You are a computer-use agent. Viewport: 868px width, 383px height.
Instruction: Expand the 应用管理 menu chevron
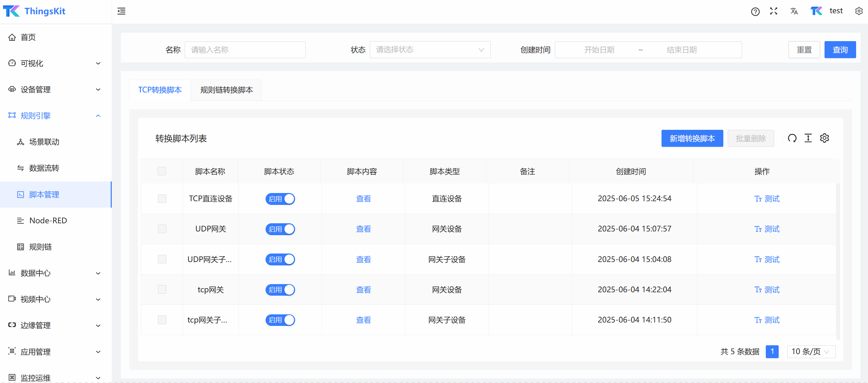point(98,351)
